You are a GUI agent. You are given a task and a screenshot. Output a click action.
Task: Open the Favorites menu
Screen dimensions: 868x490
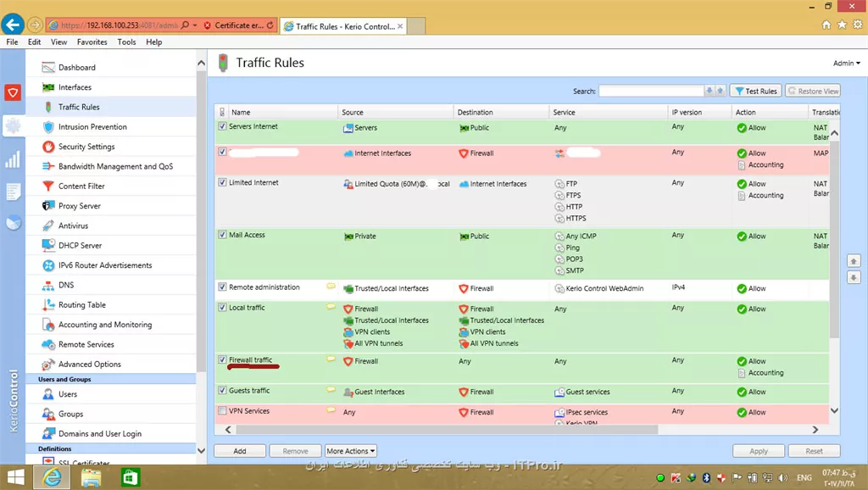click(92, 42)
